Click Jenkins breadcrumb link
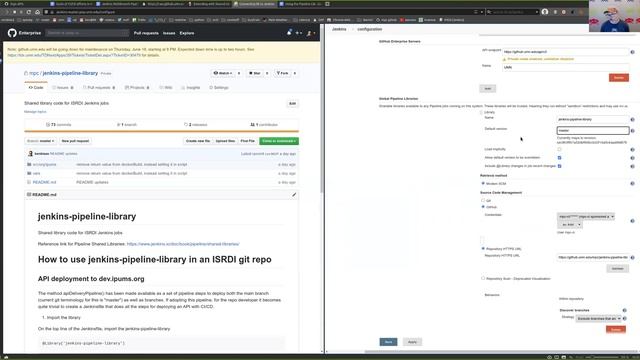 [x=339, y=29]
